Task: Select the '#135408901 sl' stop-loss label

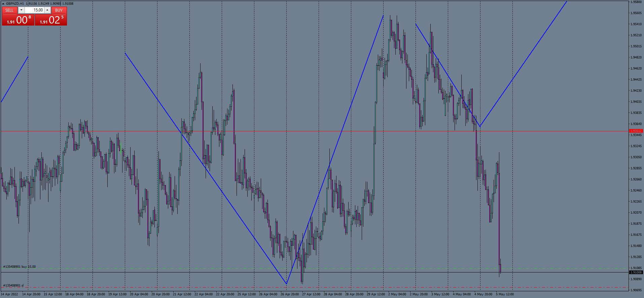Action: 13,286
